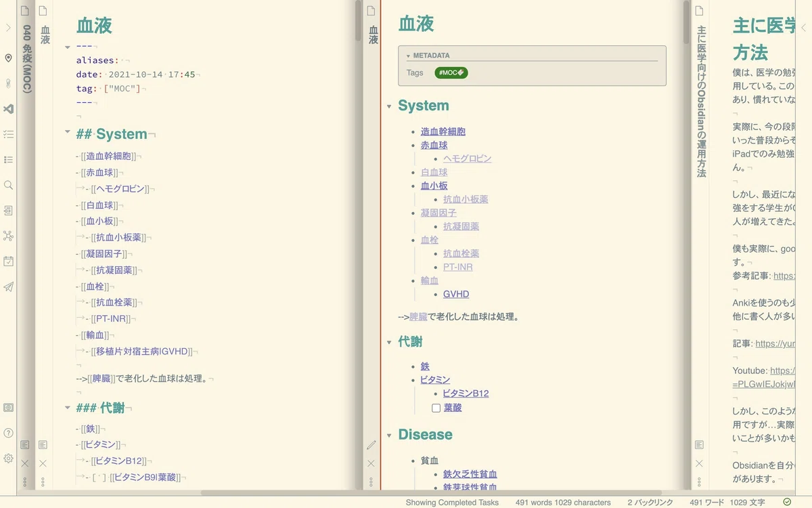Select the 主に医学向けのObsidianの運用方法 pane tab
812x508 pixels.
pos(701,102)
